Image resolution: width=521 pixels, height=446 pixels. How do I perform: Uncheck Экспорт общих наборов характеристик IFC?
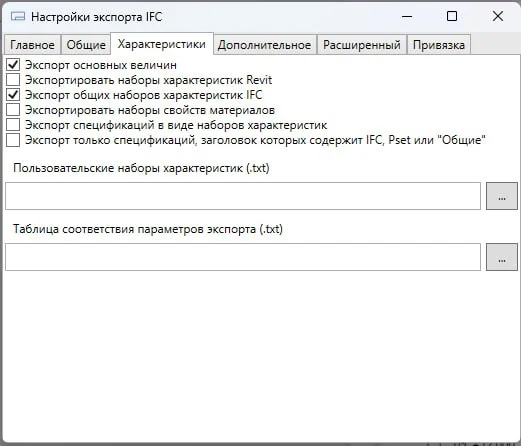(x=13, y=95)
